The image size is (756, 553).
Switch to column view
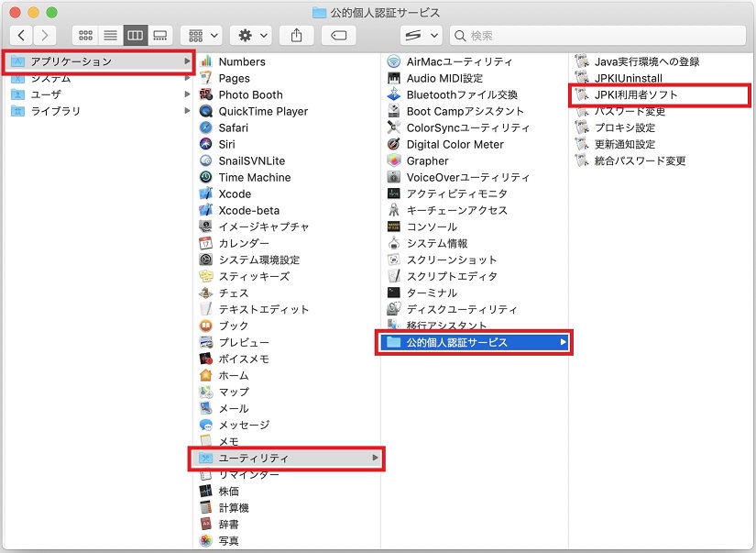[x=135, y=35]
